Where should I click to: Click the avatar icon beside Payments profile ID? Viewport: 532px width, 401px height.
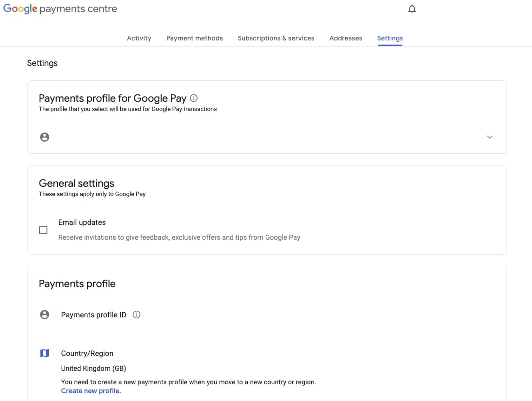click(x=45, y=315)
